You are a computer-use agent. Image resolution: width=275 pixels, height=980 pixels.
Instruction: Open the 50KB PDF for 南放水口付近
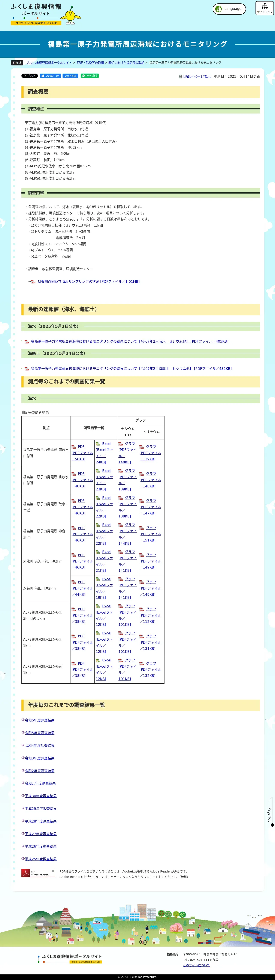click(82, 453)
